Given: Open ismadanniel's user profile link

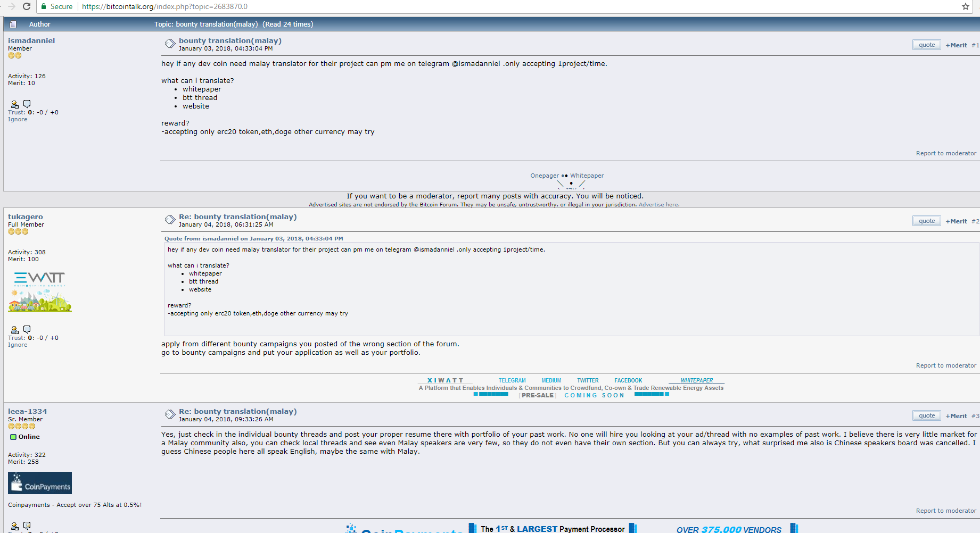Looking at the screenshot, I should (31, 40).
